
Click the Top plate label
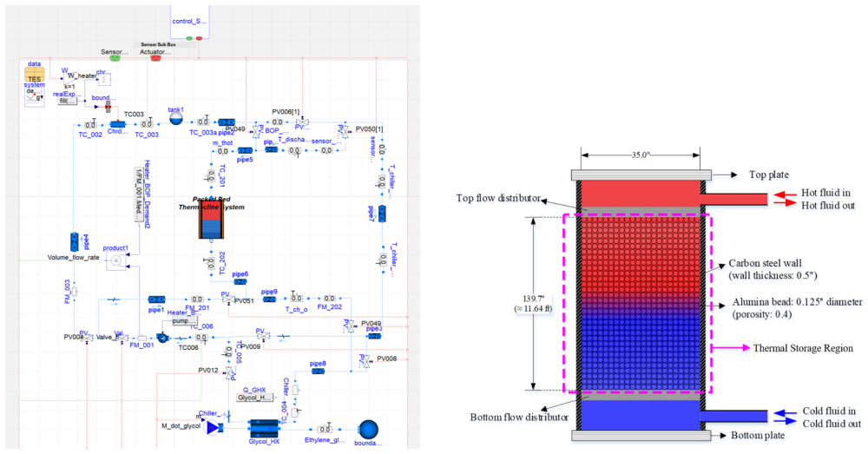point(769,175)
